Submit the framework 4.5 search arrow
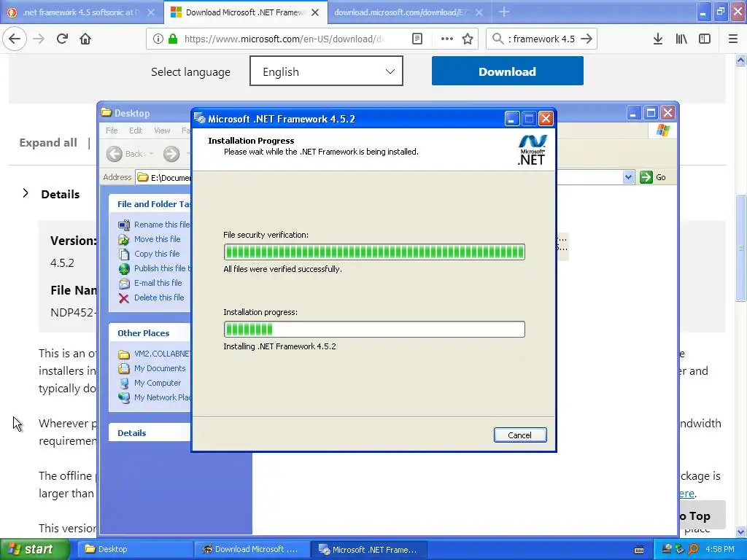This screenshot has width=747, height=560. (587, 39)
